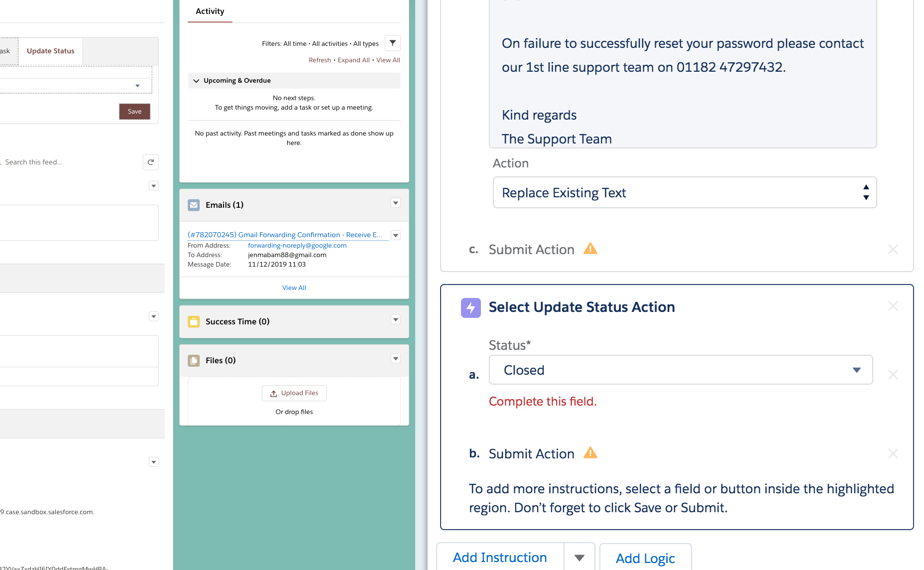The image size is (924, 570).
Task: Click the lightning bolt action icon
Action: (x=471, y=308)
